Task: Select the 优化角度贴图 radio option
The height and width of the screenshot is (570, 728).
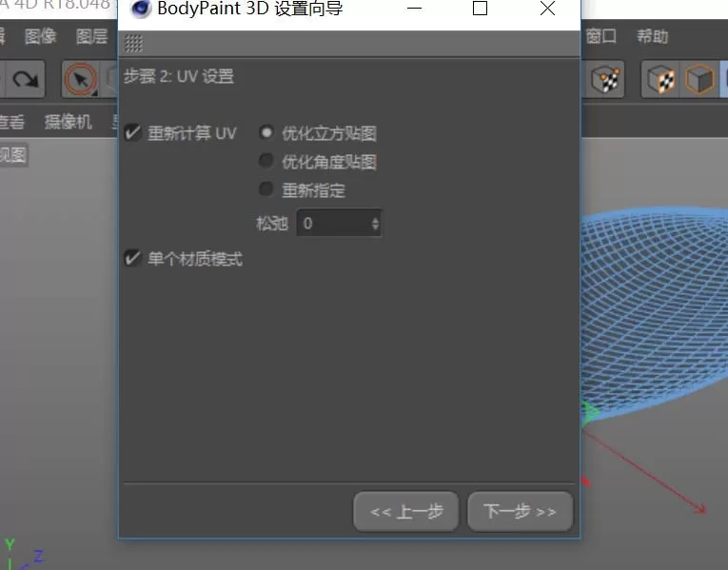Action: pyautogui.click(x=266, y=161)
